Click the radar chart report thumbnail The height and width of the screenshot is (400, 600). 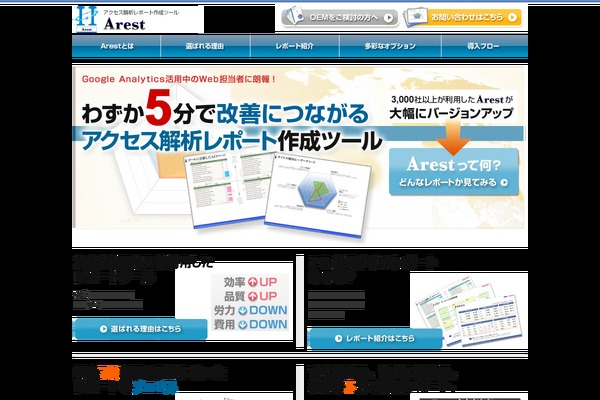point(317,197)
